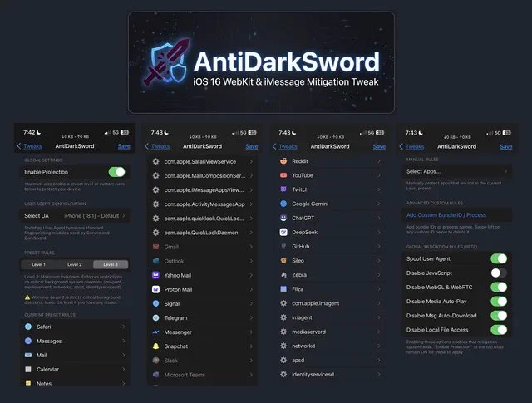Click the gear icon beside com.apple.SafariViewService

pyautogui.click(x=155, y=161)
